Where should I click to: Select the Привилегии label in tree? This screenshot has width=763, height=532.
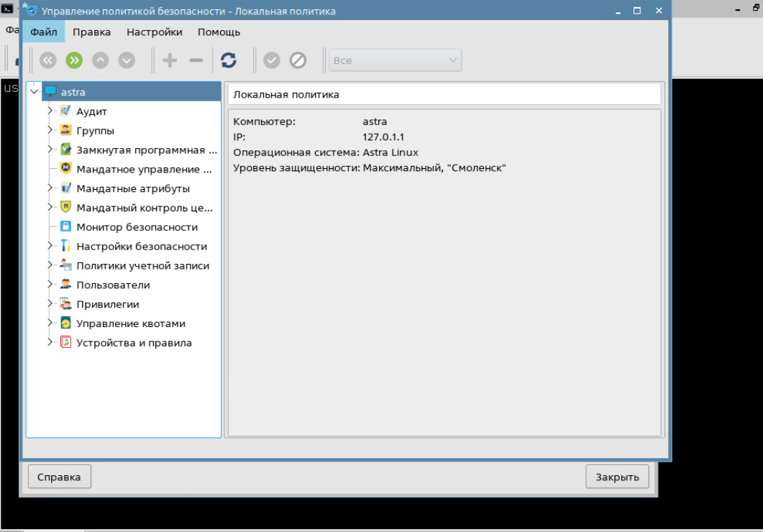coord(108,304)
